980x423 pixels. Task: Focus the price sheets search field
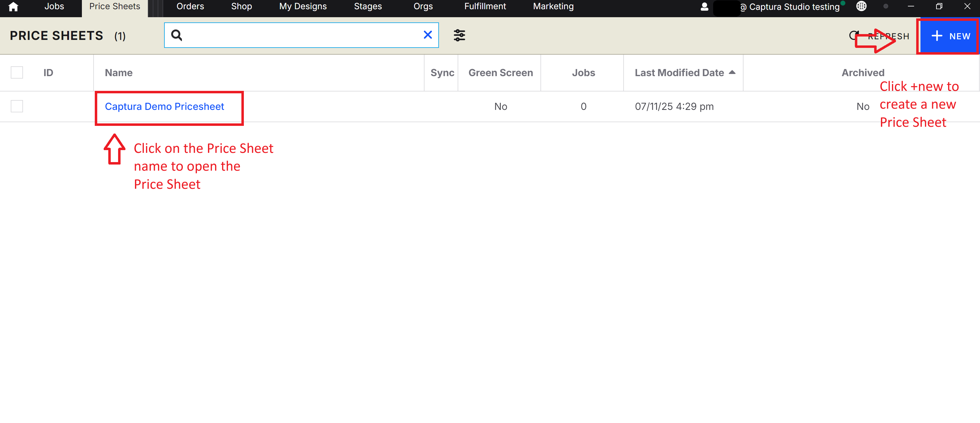click(301, 35)
